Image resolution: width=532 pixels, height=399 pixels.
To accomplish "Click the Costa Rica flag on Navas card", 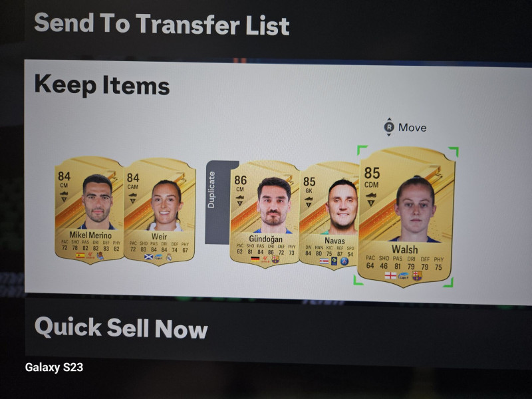I will tap(324, 261).
